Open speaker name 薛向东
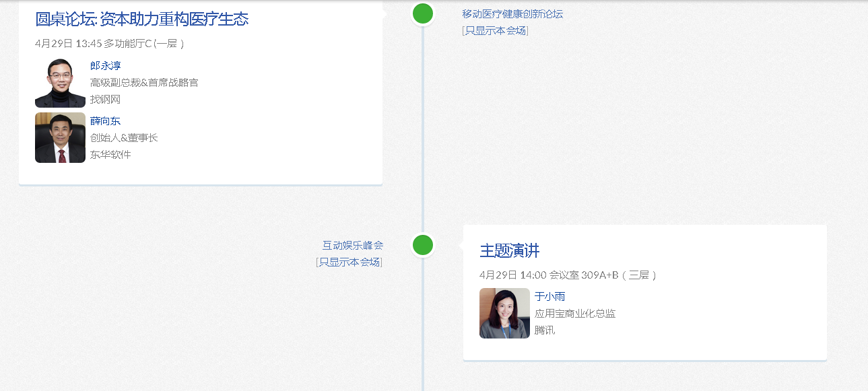 click(x=106, y=120)
